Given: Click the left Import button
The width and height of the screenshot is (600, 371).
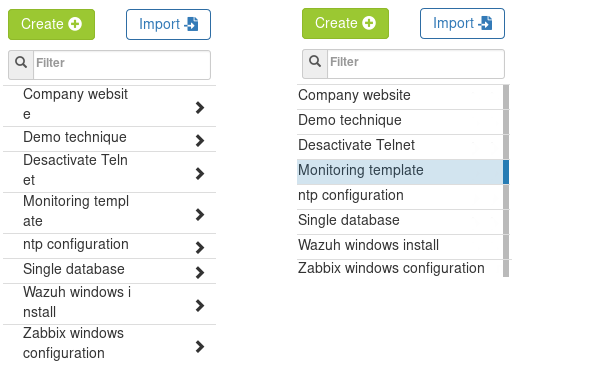Looking at the screenshot, I should pyautogui.click(x=168, y=24).
